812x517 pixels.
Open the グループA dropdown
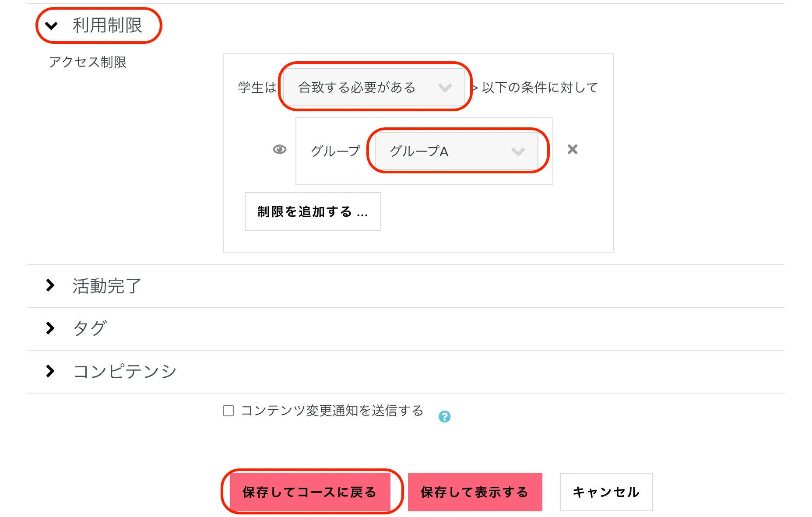click(457, 151)
